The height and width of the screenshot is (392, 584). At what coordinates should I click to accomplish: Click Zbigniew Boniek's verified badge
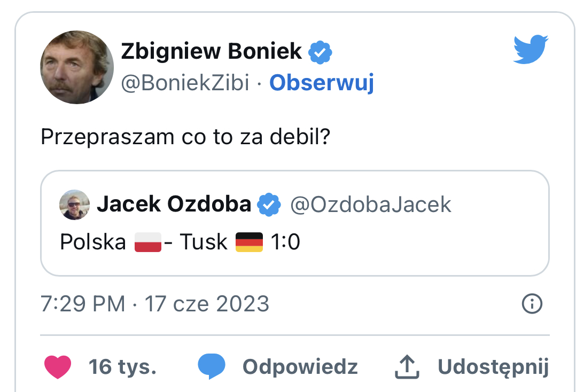[x=322, y=52]
